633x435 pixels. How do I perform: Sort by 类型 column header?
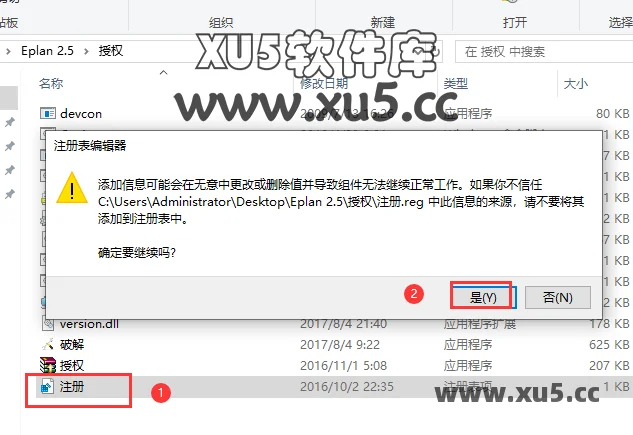(455, 84)
